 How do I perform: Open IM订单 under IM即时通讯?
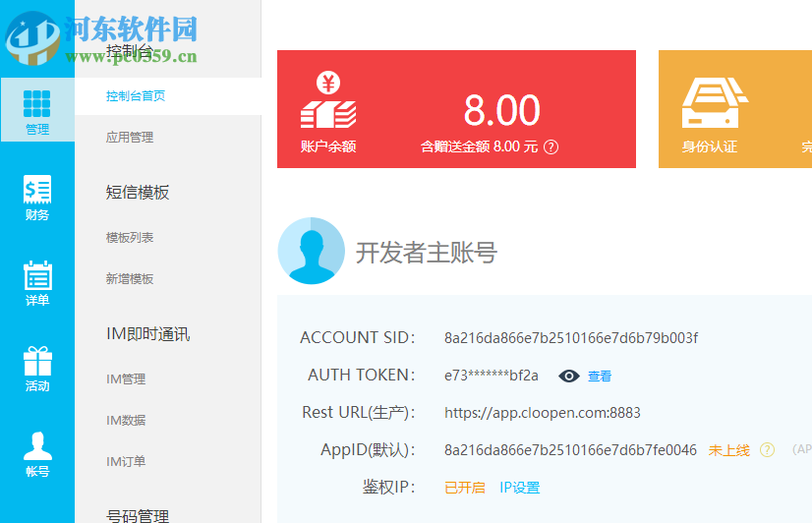coord(126,461)
